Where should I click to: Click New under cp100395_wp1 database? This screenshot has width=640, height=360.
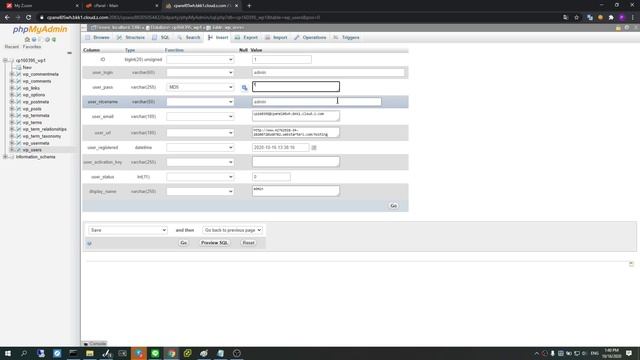point(27,67)
